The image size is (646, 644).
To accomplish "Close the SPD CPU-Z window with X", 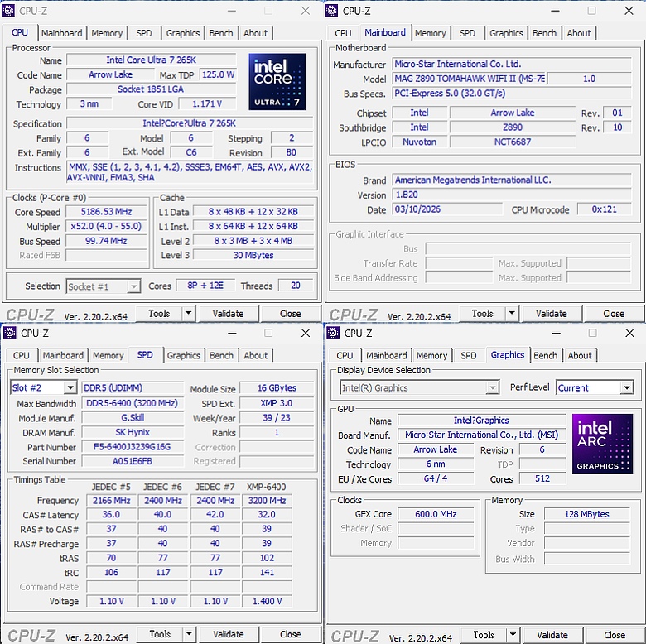I will (306, 333).
